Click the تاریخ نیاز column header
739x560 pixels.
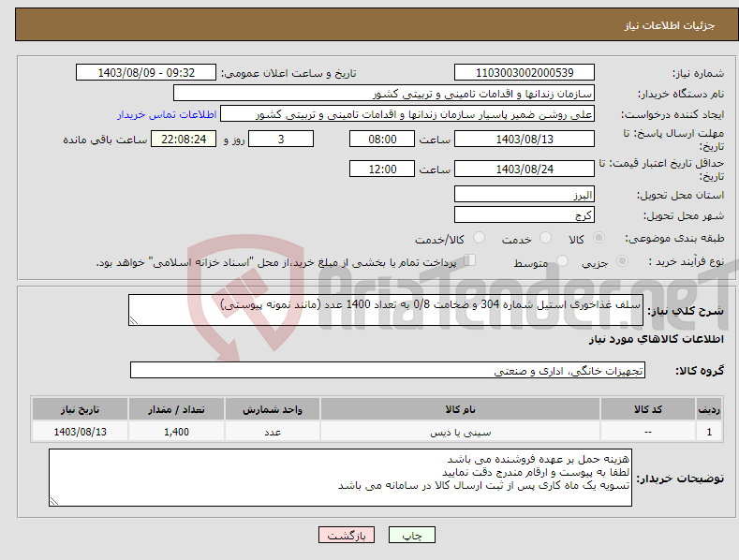[x=80, y=409]
